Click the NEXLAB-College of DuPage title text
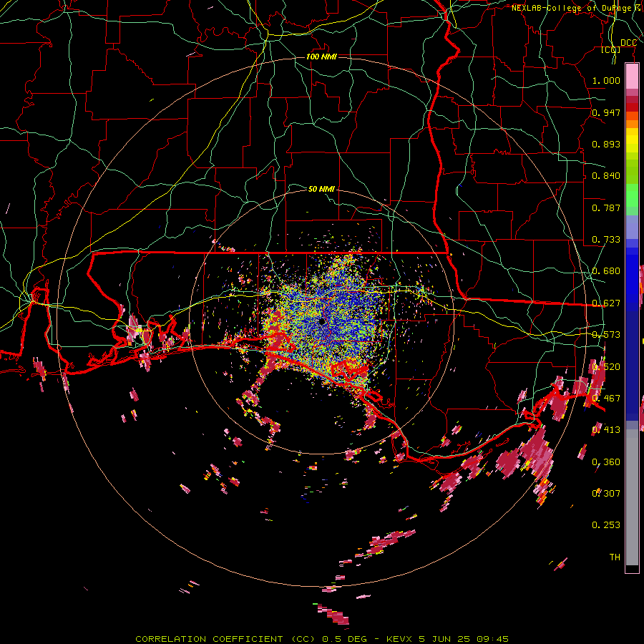Image resolution: width=644 pixels, height=644 pixels. [x=577, y=8]
